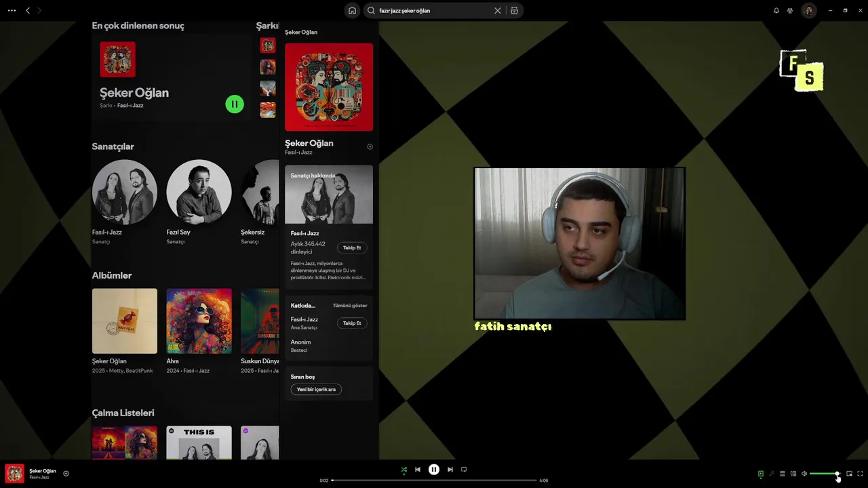Click top result Şeker Oğlan title

(x=134, y=93)
